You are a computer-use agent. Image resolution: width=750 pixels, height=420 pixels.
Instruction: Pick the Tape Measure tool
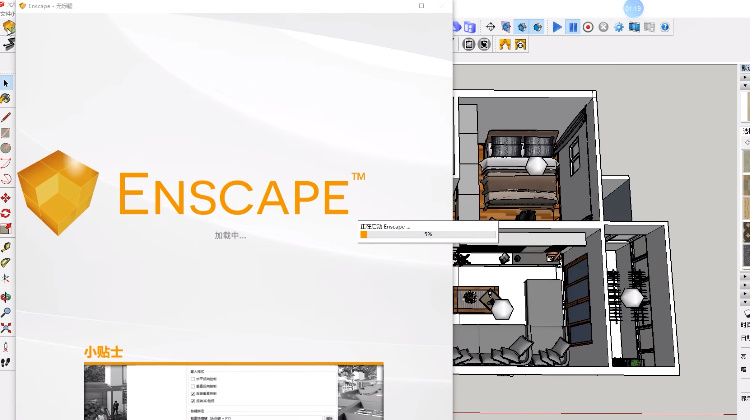pos(6,247)
